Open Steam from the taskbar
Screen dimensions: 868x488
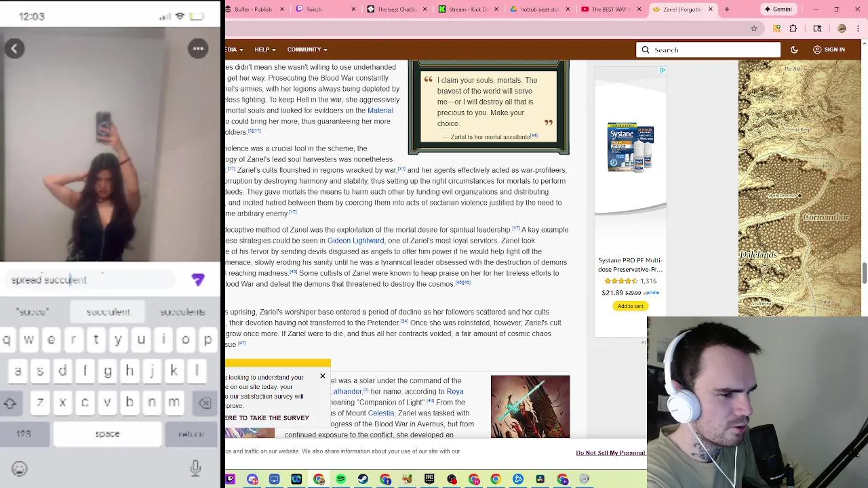(363, 479)
